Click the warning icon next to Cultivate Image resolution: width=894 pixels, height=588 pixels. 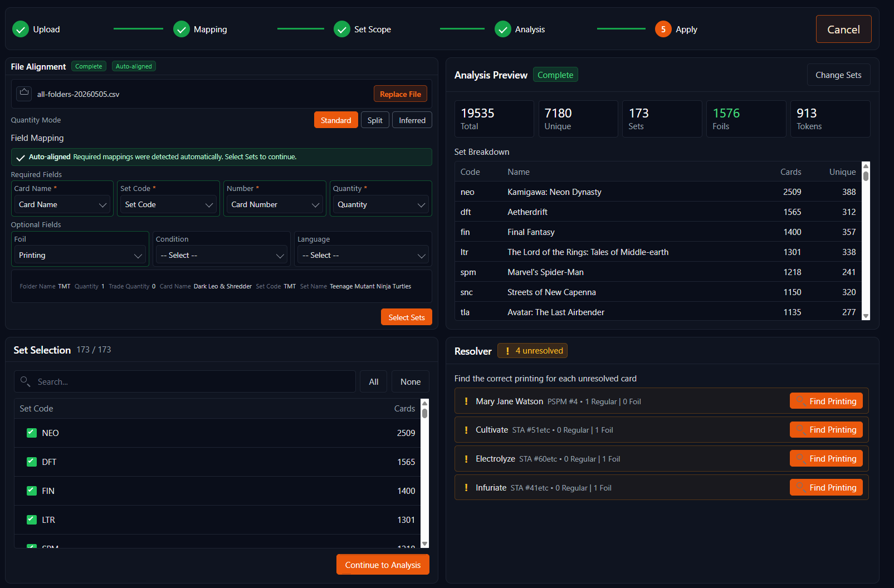click(x=466, y=430)
